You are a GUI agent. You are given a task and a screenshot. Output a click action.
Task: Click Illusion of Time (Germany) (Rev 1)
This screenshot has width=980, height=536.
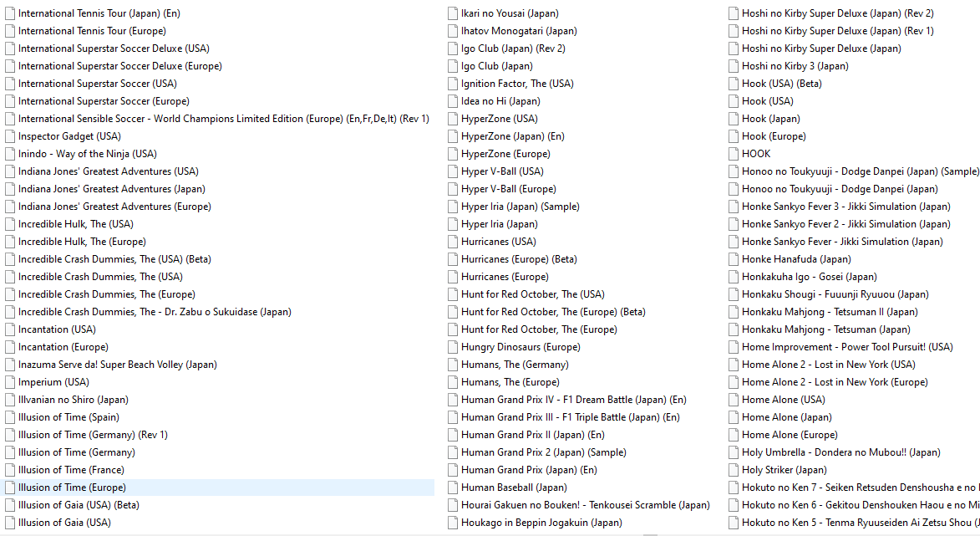click(x=93, y=435)
